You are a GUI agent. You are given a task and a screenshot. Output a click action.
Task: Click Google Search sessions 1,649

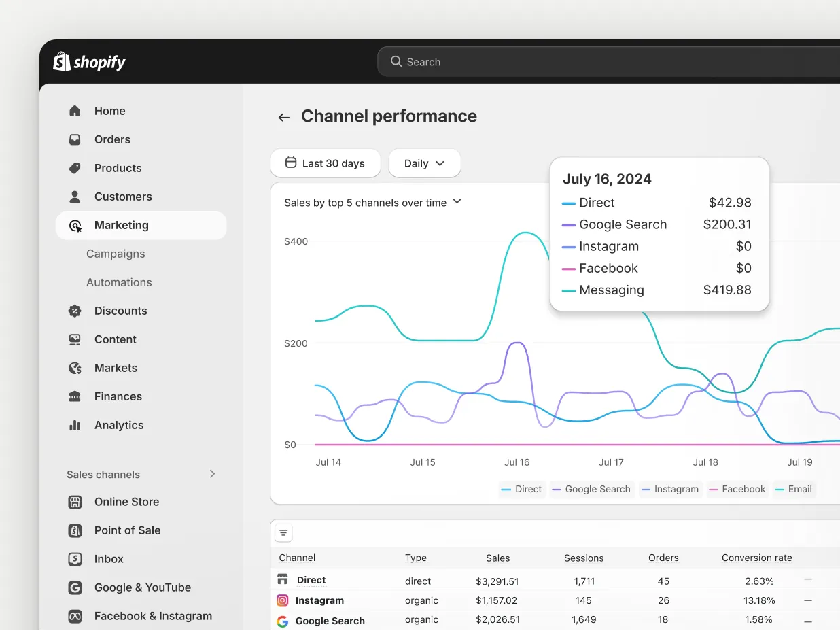click(583, 619)
